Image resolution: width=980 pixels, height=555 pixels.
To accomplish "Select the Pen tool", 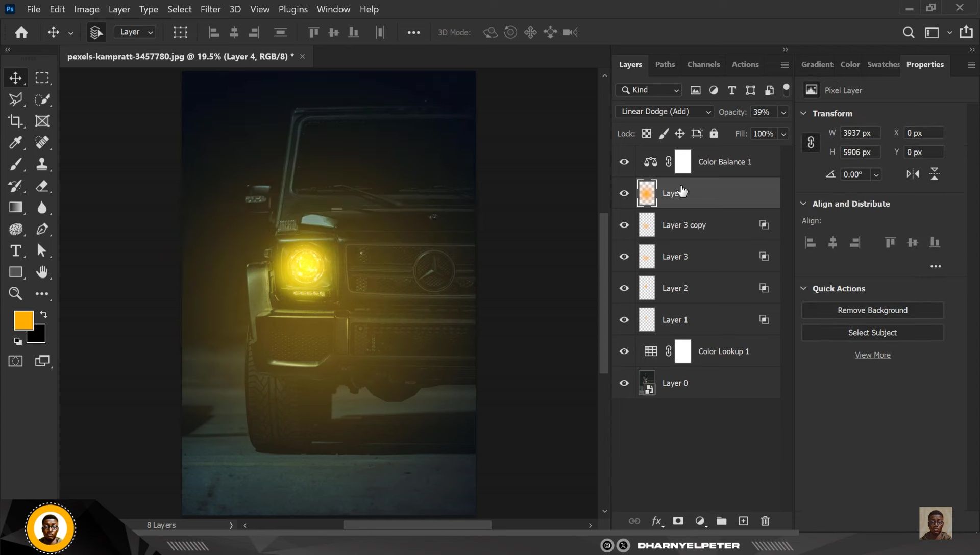I will [x=42, y=229].
